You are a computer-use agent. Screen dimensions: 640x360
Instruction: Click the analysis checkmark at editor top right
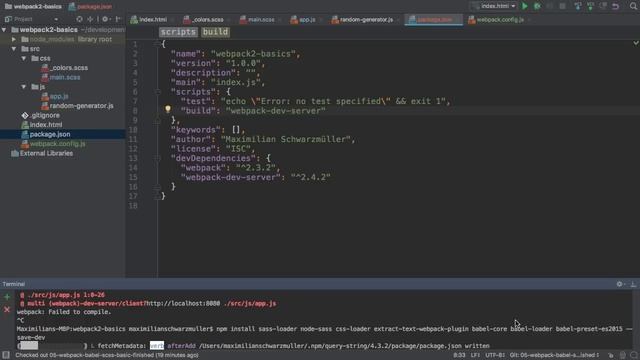point(636,43)
